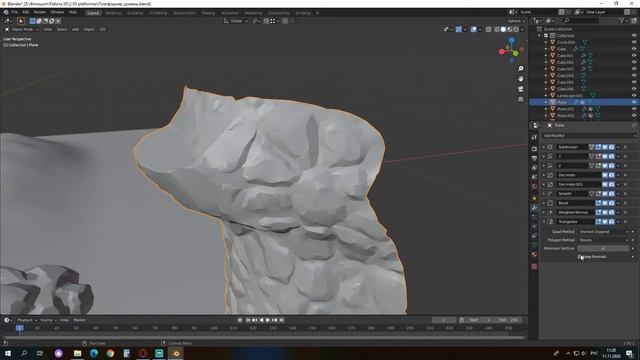Switch to UV Editing workspace tab
Viewport: 640px width, 360px height.
158,13
